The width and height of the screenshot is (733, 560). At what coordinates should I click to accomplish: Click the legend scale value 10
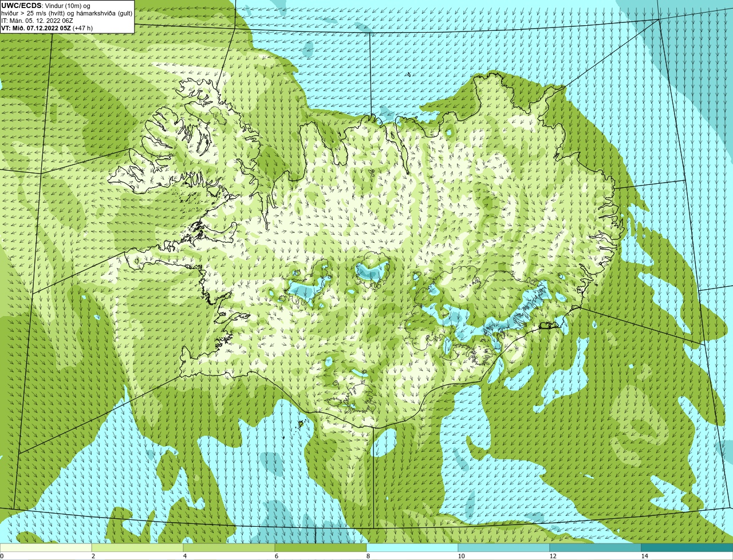pyautogui.click(x=461, y=556)
